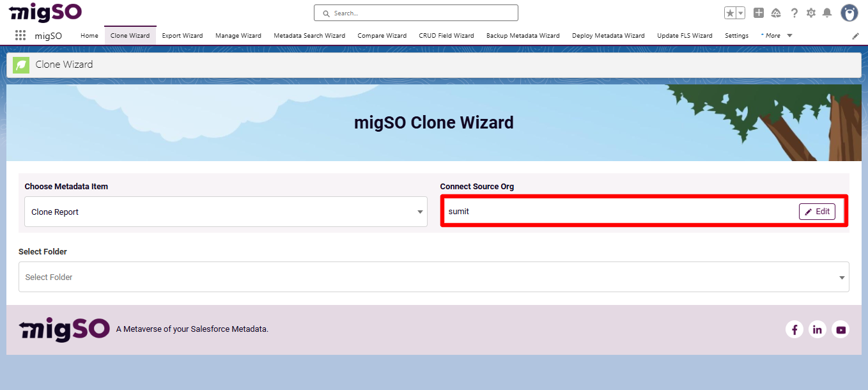Select the Settings navigation item
The image size is (868, 390).
tap(736, 36)
